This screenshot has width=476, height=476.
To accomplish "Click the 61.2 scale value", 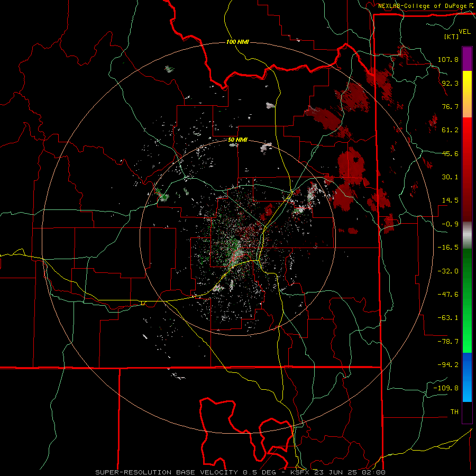I will pos(450,130).
